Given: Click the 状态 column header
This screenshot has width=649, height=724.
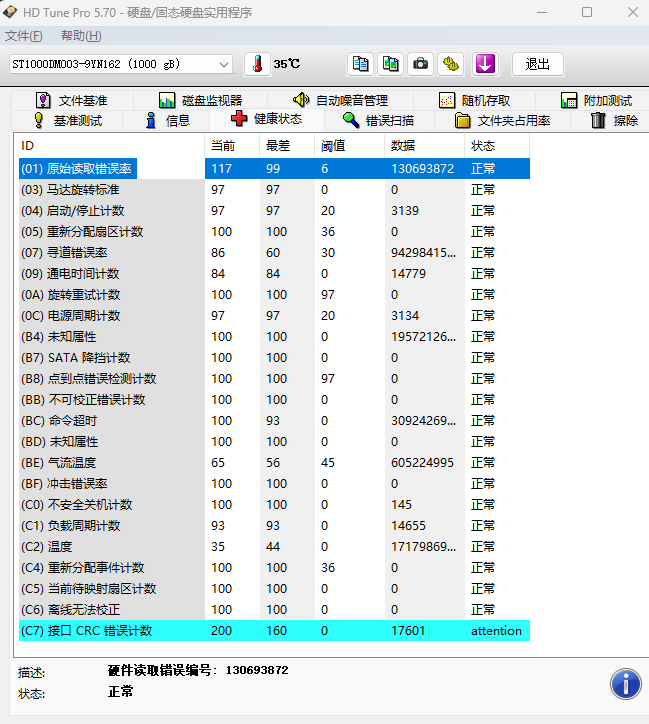Looking at the screenshot, I should coord(497,146).
